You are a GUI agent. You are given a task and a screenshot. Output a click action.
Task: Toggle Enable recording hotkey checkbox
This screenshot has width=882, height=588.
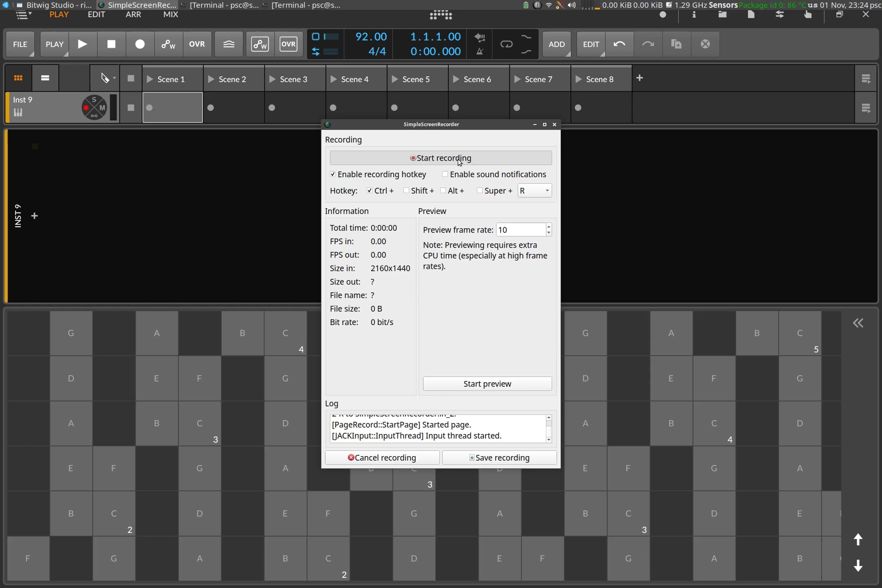tap(333, 174)
